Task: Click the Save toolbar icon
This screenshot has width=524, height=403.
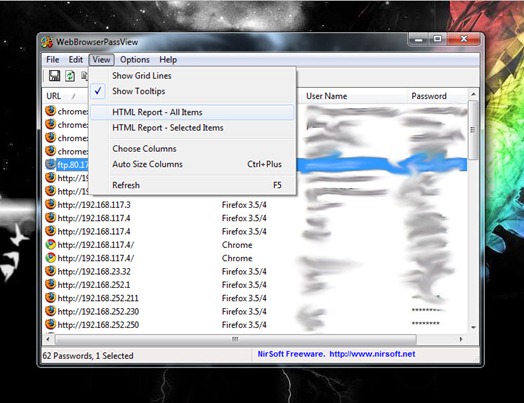Action: tap(54, 76)
